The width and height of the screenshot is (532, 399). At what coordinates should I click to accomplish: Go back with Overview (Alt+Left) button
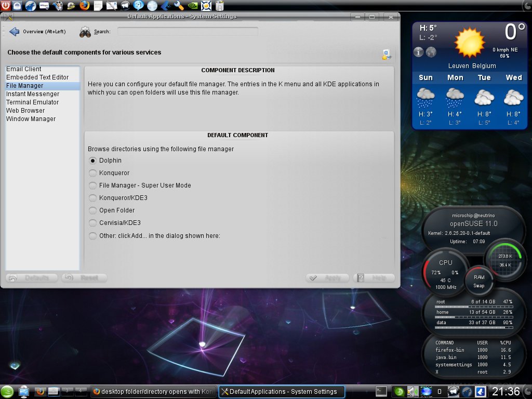pos(37,32)
